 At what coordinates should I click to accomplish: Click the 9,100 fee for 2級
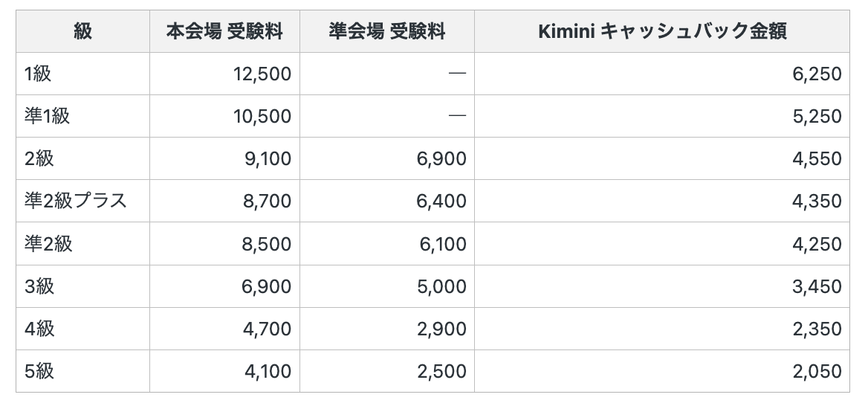(267, 158)
